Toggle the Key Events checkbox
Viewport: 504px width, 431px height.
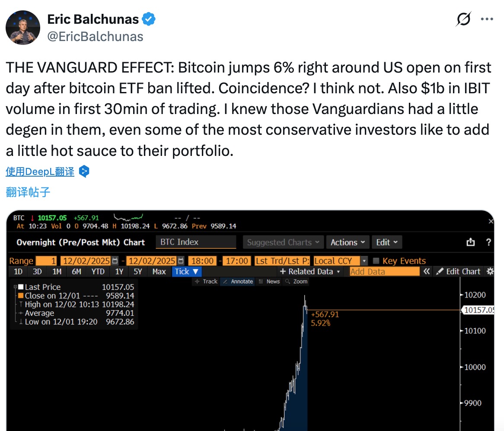click(x=376, y=261)
